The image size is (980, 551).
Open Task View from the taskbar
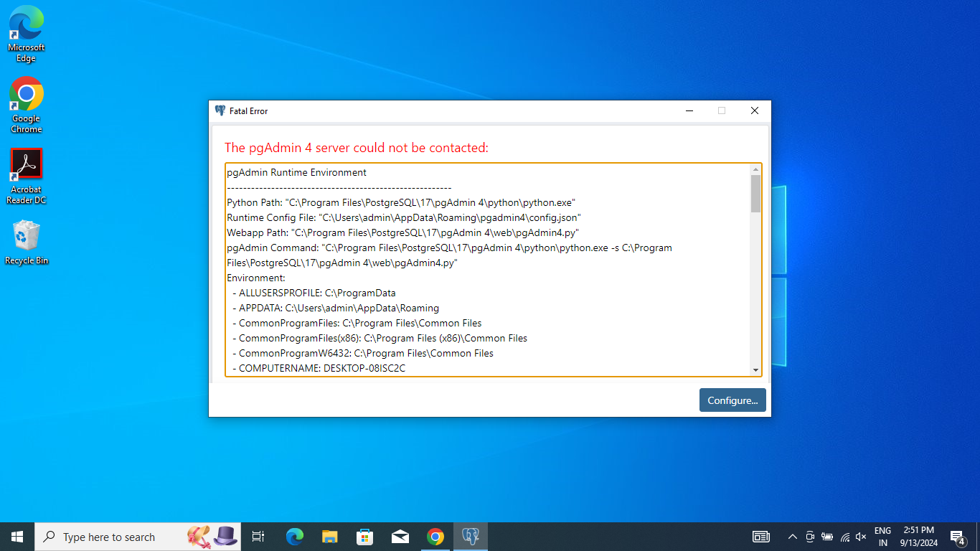(x=258, y=537)
